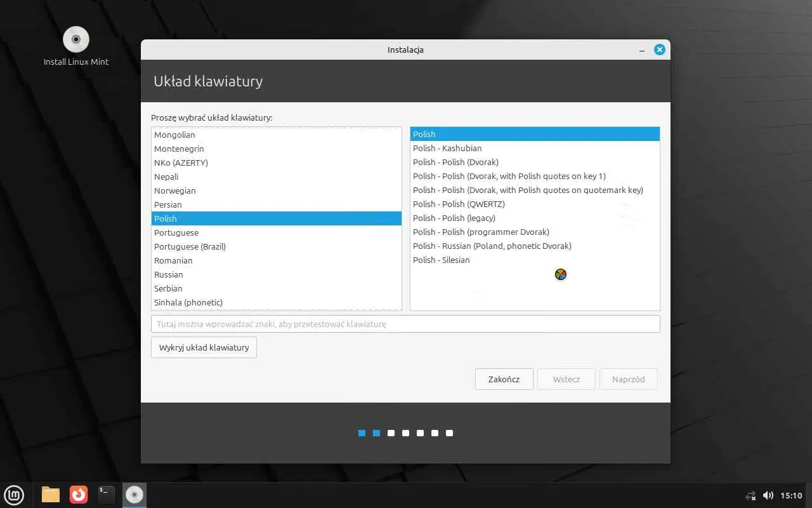Screen dimensions: 812x508
Task: Launch the Firefox browser from the taskbar
Action: click(x=79, y=495)
